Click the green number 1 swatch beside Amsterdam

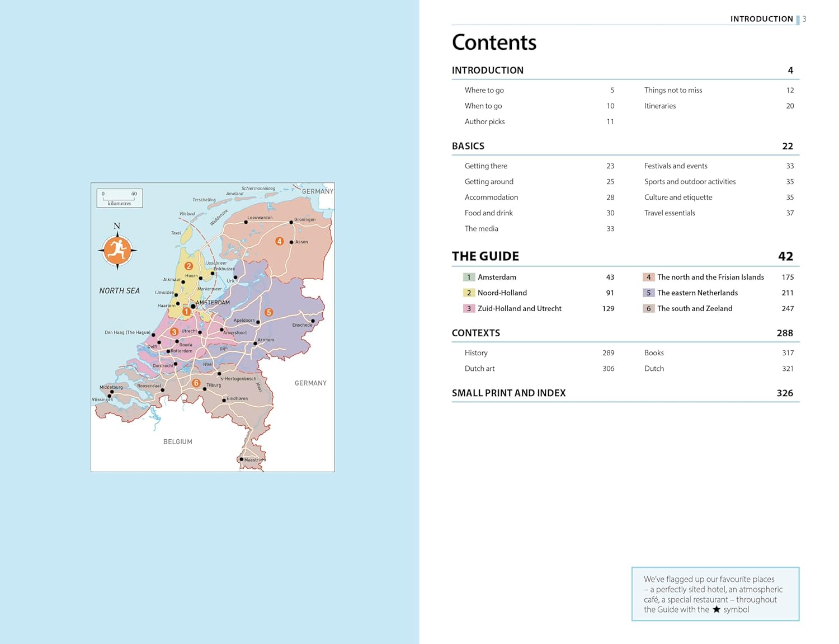[469, 277]
